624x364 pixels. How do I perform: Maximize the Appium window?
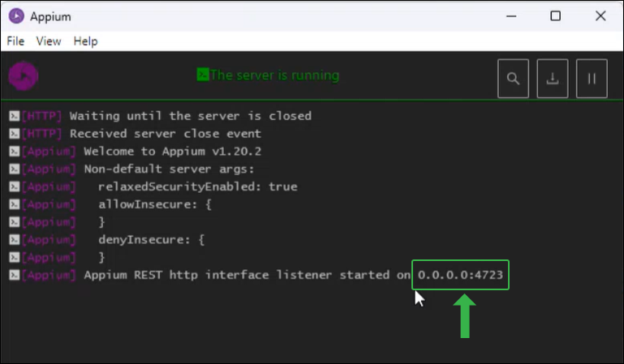pos(556,16)
